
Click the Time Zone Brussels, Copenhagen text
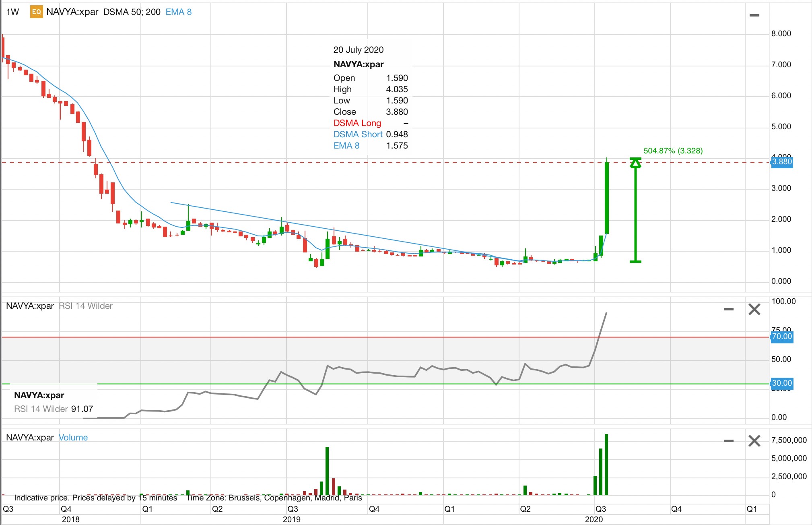(274, 498)
